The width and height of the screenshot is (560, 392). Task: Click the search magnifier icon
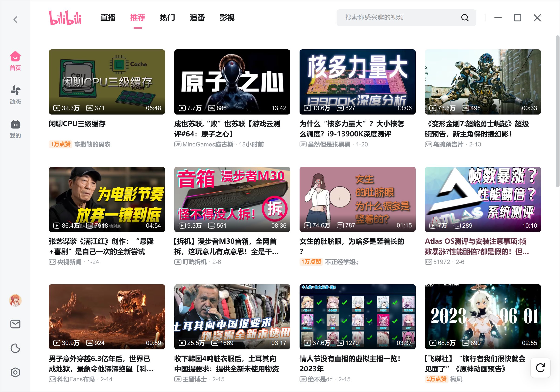click(x=465, y=17)
